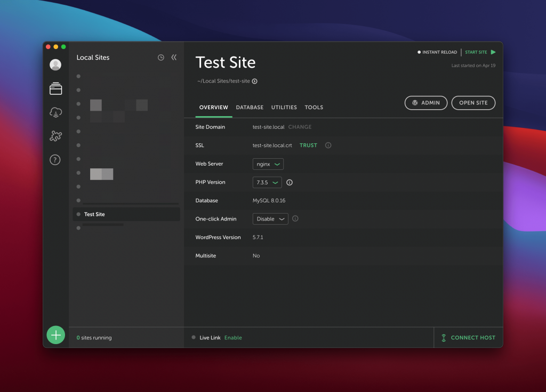Screen dimensions: 546x392
Task: Add a new site with the green plus
Action: [55, 334]
